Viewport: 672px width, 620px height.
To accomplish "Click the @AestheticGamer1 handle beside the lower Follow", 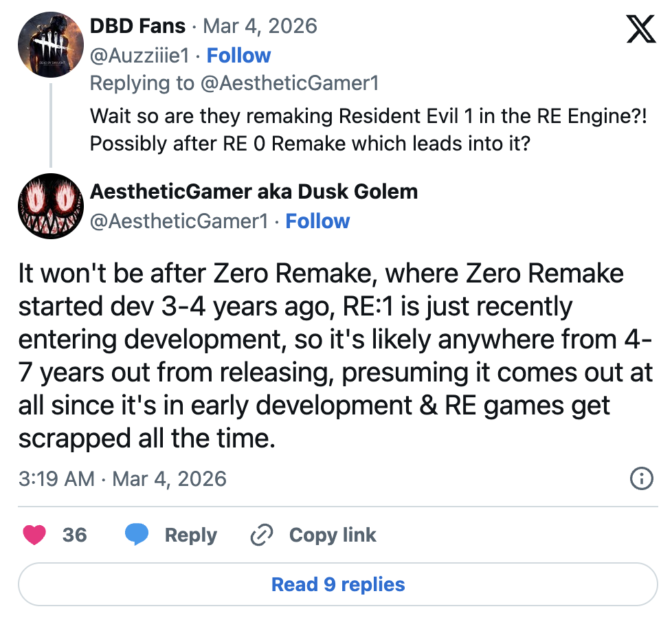I will coord(179,221).
